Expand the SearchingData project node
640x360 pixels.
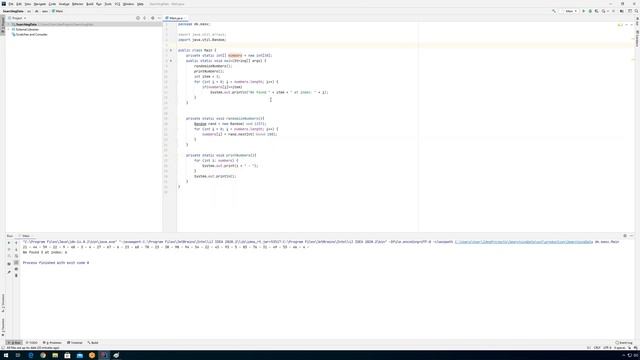(x=9, y=24)
